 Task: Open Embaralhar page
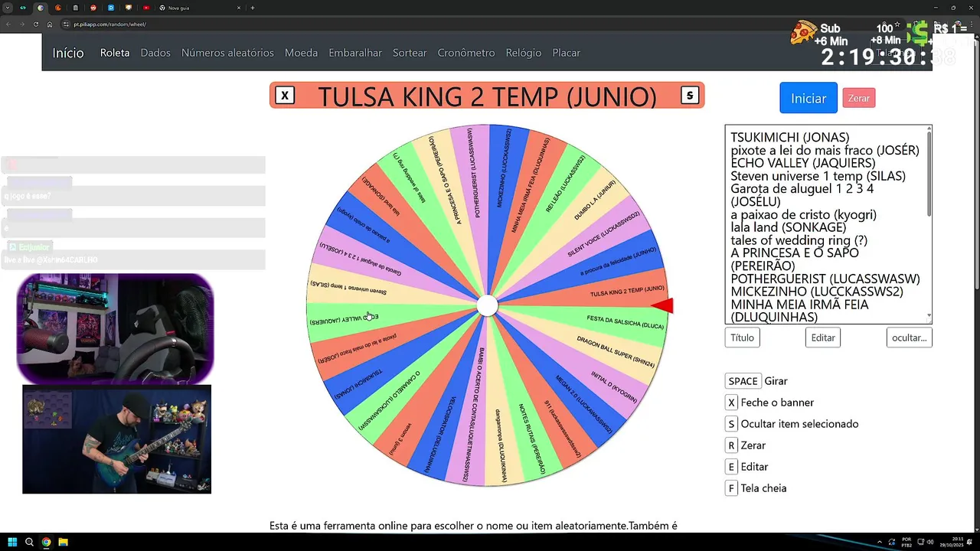355,53
